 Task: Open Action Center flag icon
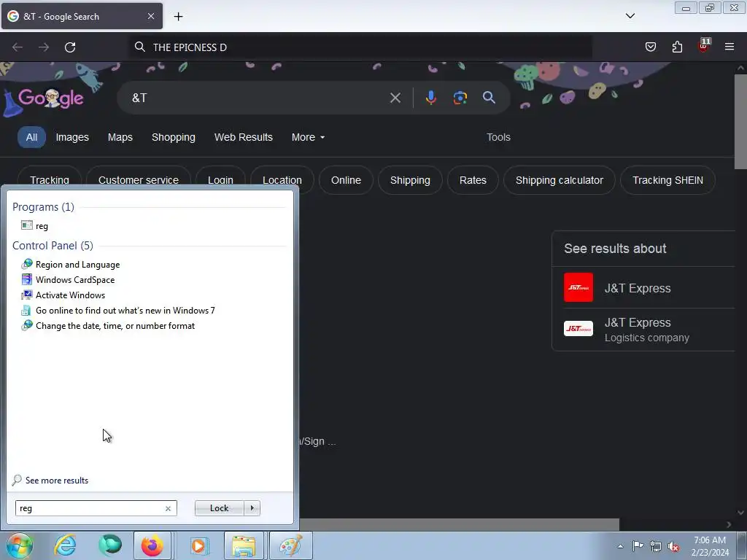[638, 546]
